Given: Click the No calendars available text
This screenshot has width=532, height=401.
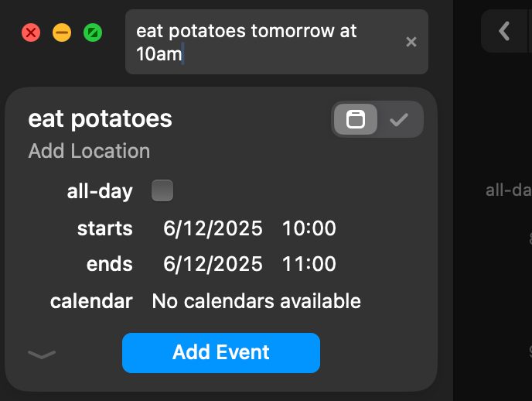Looking at the screenshot, I should pyautogui.click(x=256, y=300).
